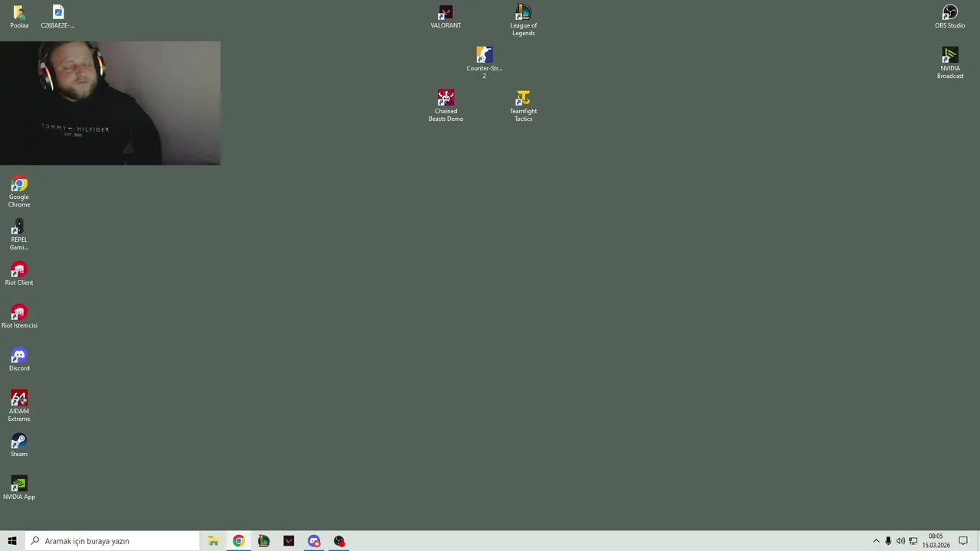Select the C268AE2E file icon

[x=57, y=17]
